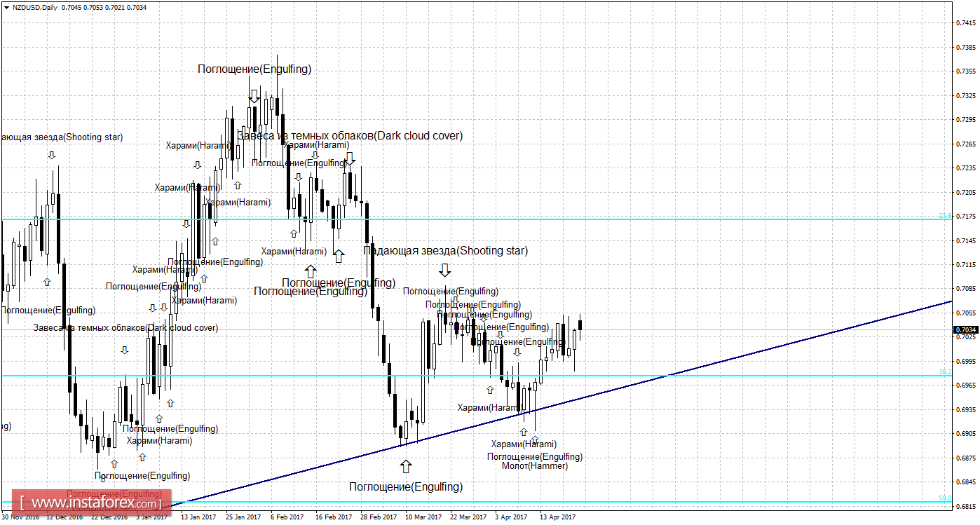980x525 pixels.
Task: Click the large Engulfing label below the March low
Action: click(x=406, y=486)
